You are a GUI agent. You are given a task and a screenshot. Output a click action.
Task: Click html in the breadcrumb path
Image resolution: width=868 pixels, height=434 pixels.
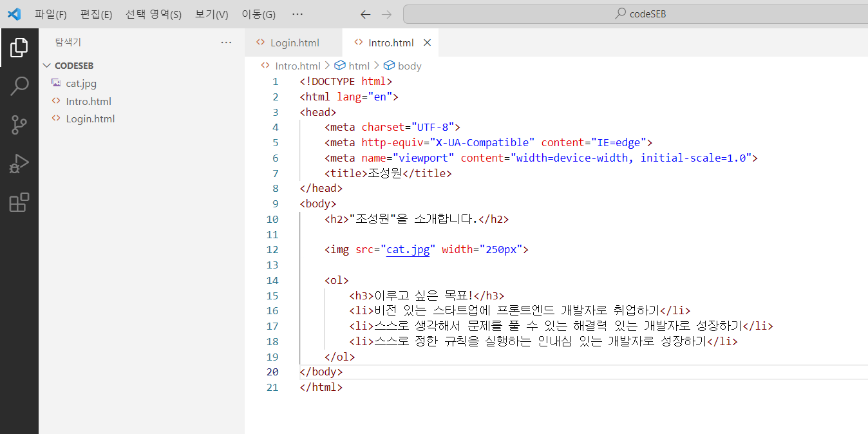coord(359,66)
